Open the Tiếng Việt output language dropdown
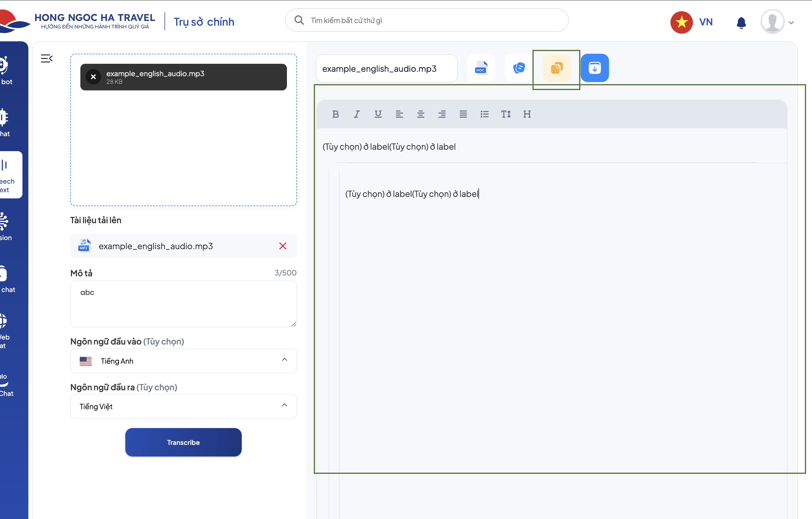Screen dimensions: 812x519 (183, 406)
